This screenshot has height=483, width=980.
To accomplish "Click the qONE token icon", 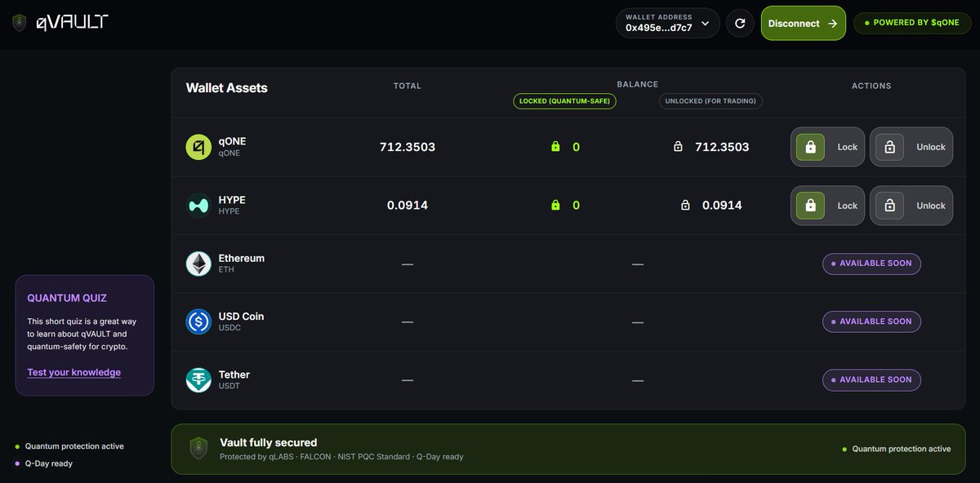I will pos(198,147).
